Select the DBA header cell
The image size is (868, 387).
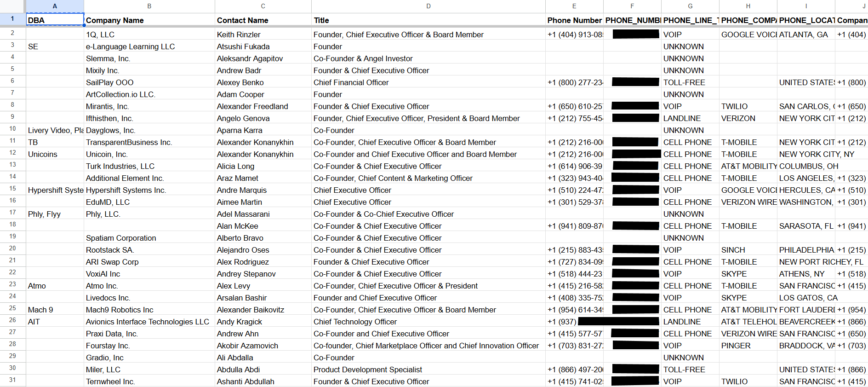click(x=55, y=20)
